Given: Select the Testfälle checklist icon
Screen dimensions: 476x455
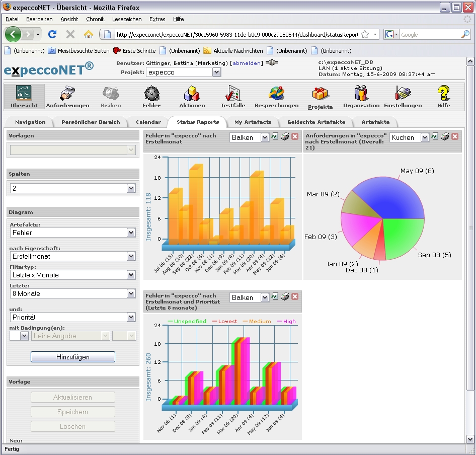Looking at the screenshot, I should tap(233, 94).
